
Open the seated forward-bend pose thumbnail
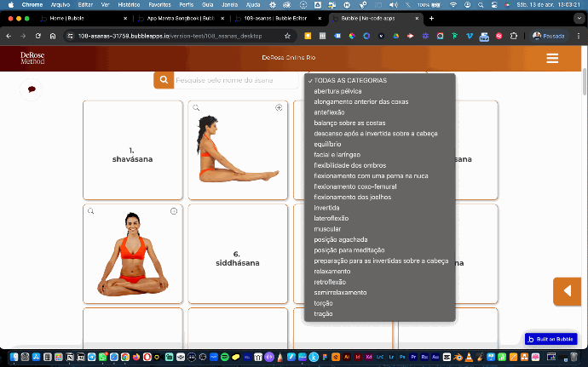238,150
